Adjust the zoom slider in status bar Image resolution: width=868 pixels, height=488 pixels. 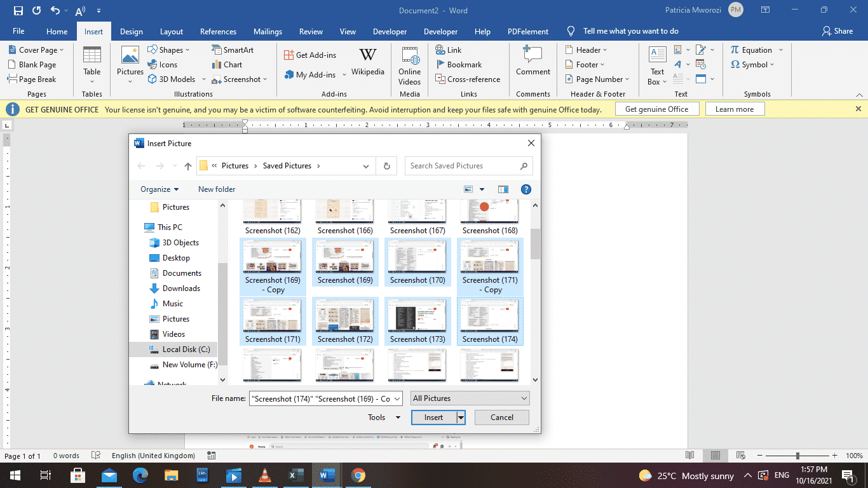pos(797,456)
